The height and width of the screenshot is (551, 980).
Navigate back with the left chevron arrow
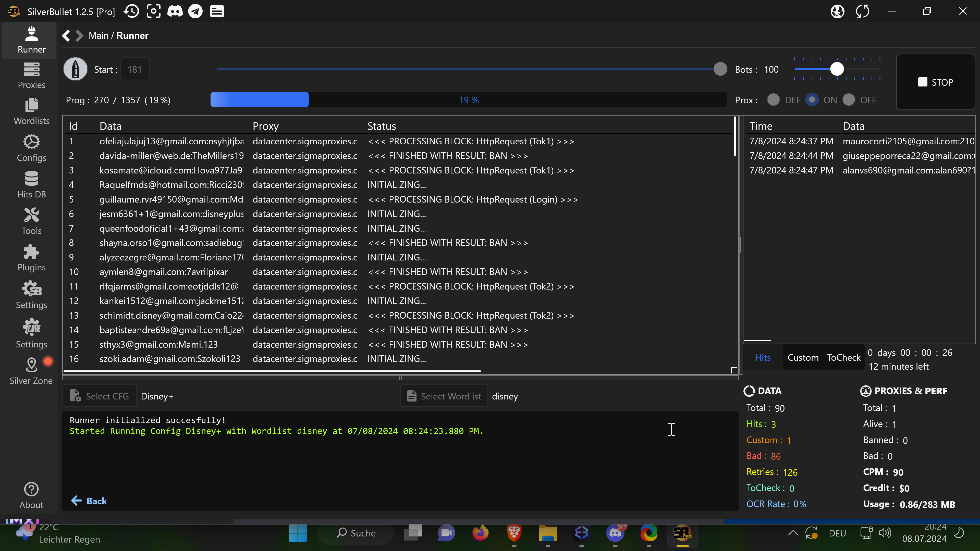point(66,36)
